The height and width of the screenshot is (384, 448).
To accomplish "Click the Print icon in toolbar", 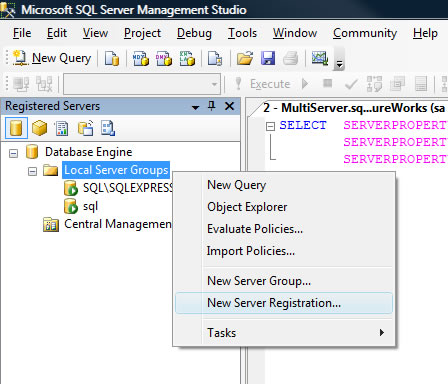I will tap(290, 58).
